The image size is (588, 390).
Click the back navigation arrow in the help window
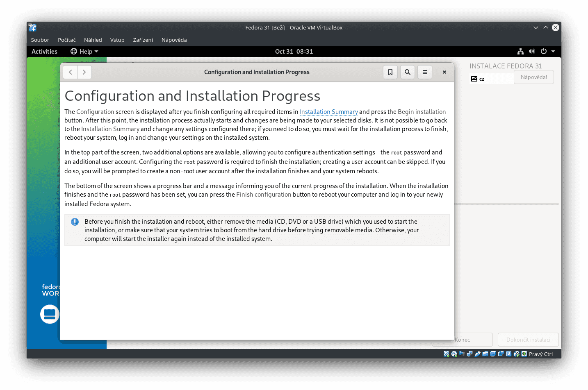(x=70, y=72)
